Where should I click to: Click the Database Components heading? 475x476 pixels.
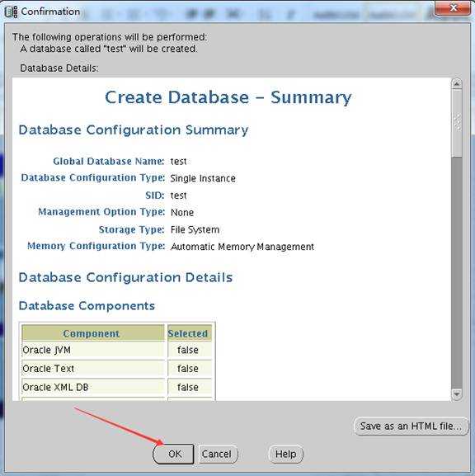(87, 306)
